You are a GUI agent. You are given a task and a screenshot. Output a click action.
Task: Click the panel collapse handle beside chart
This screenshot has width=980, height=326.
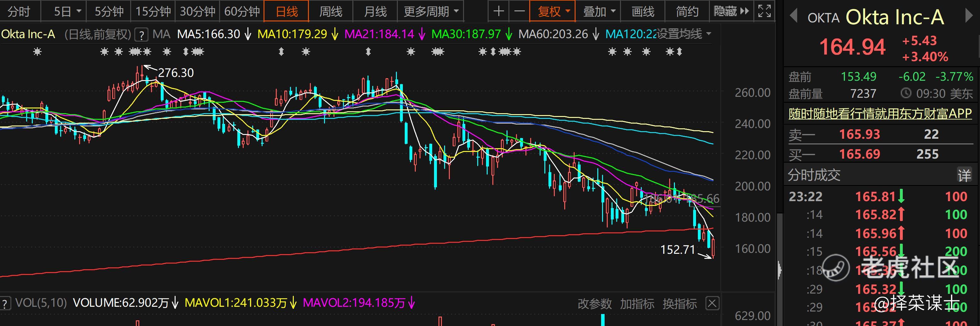(780, 270)
